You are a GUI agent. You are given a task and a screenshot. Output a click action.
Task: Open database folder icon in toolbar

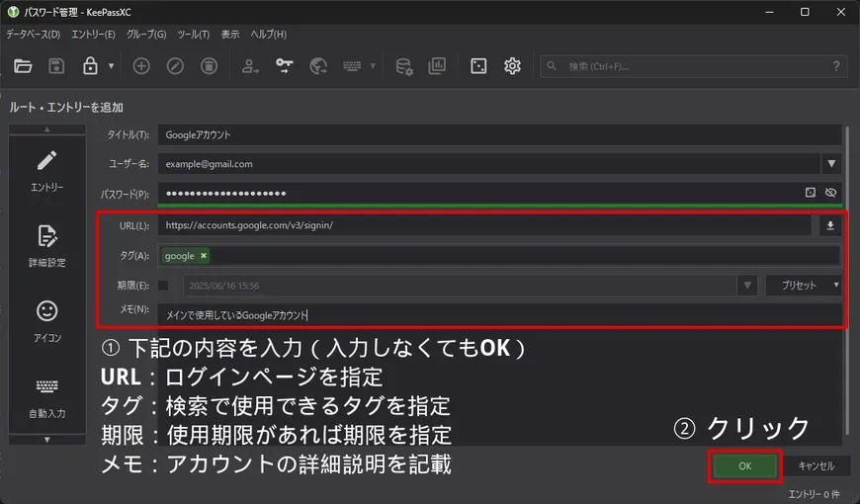tap(23, 66)
